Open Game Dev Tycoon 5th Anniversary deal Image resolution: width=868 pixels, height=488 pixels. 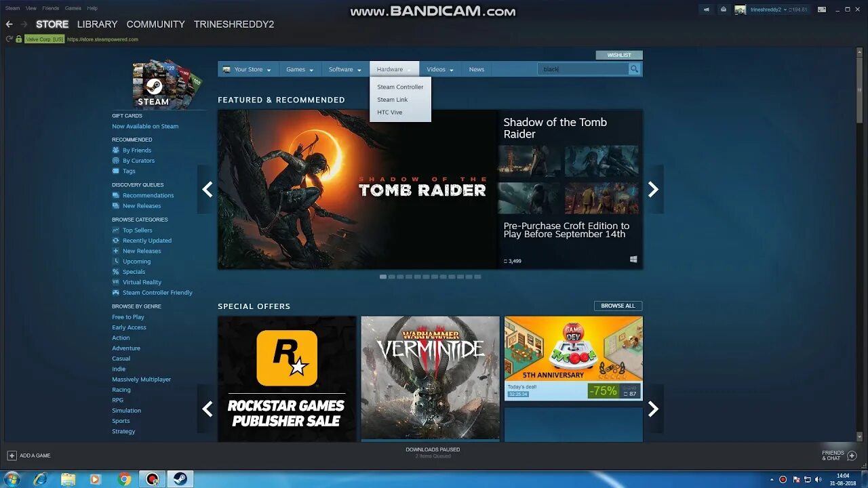coord(573,358)
